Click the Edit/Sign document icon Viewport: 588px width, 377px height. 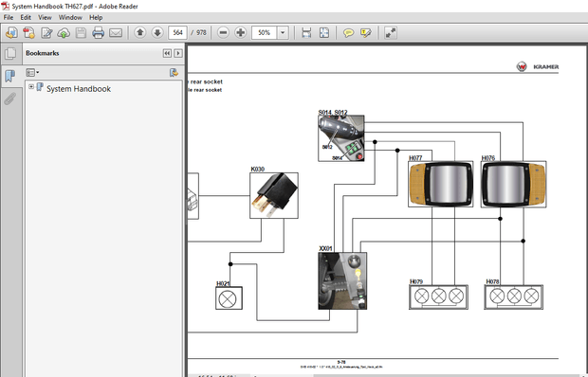tap(46, 33)
